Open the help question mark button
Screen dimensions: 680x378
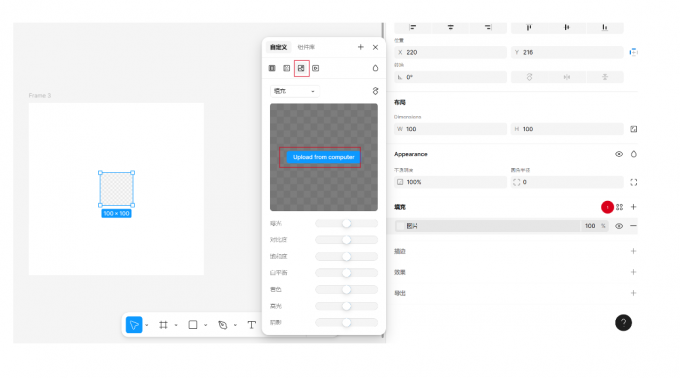623,323
